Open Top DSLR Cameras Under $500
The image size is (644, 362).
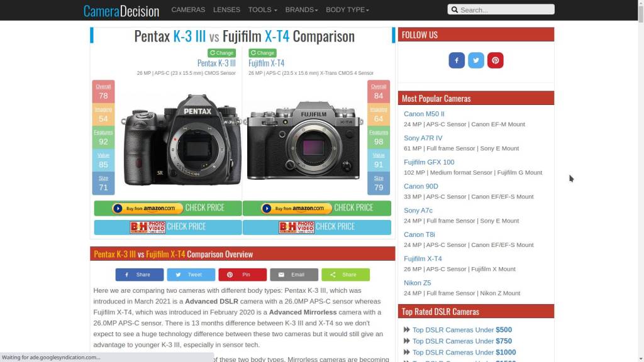462,330
